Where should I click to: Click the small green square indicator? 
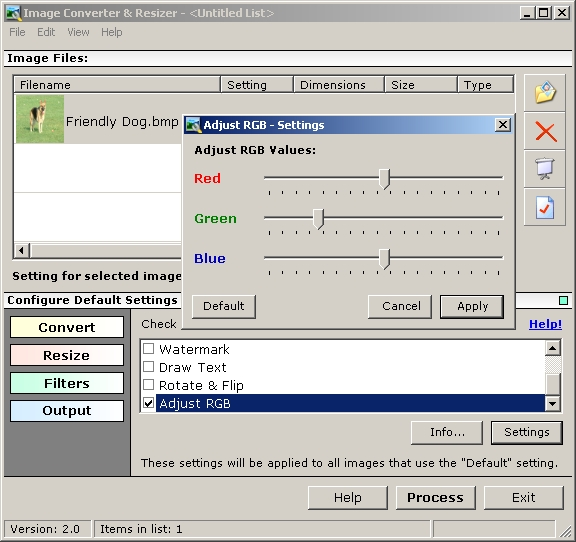coord(563,301)
